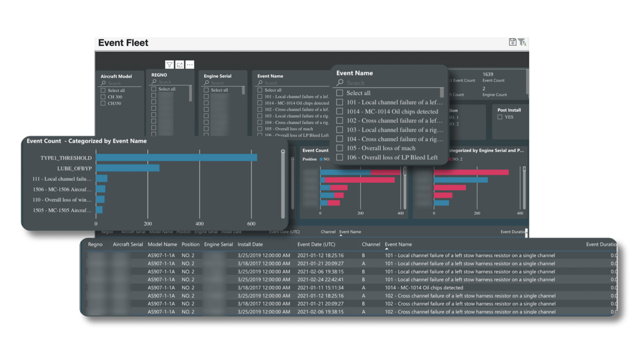Click the funnel filter icon above REGNO slicer
Viewport: 644px width, 362px height.
tap(170, 65)
